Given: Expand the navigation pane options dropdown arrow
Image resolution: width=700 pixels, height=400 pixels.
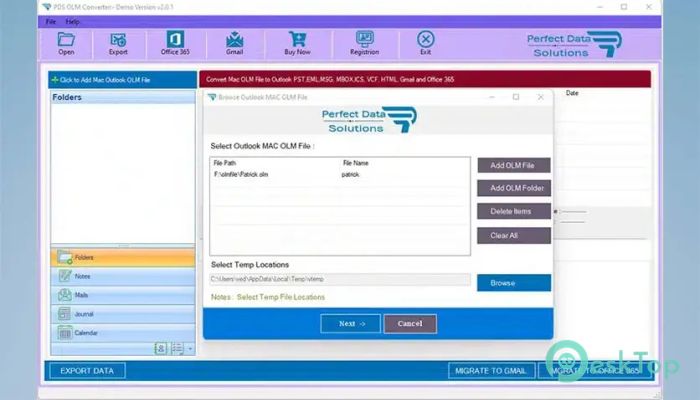Looking at the screenshot, I should click(x=189, y=348).
